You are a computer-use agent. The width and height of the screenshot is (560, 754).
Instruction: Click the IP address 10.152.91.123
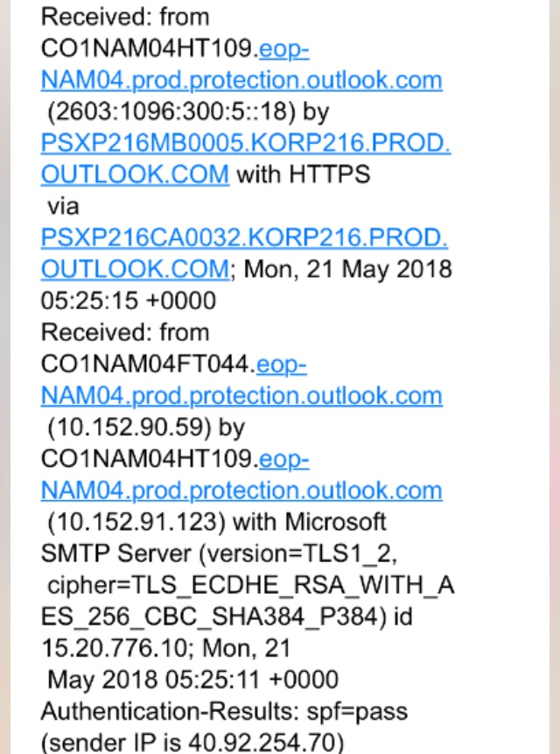(x=136, y=522)
